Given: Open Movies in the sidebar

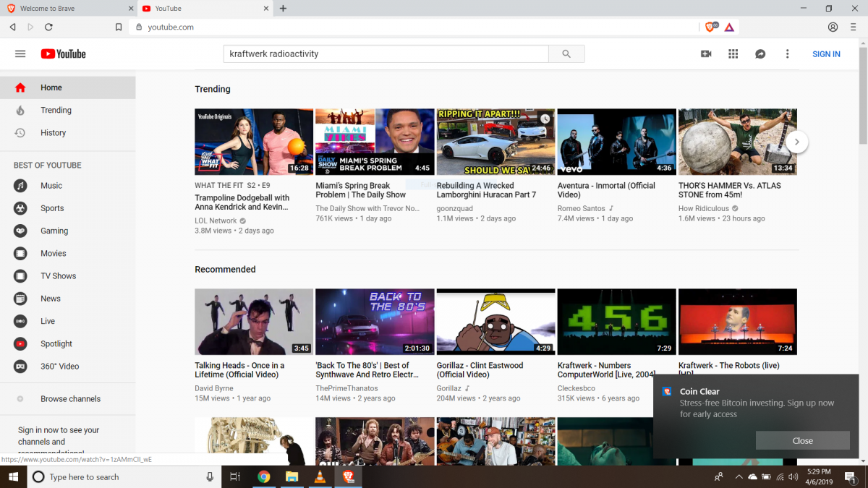Looking at the screenshot, I should pyautogui.click(x=67, y=253).
